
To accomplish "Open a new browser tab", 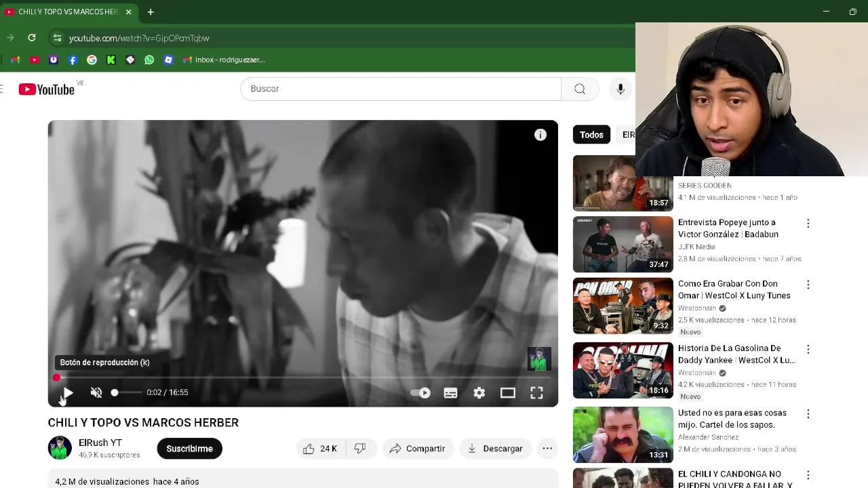I will (x=151, y=12).
